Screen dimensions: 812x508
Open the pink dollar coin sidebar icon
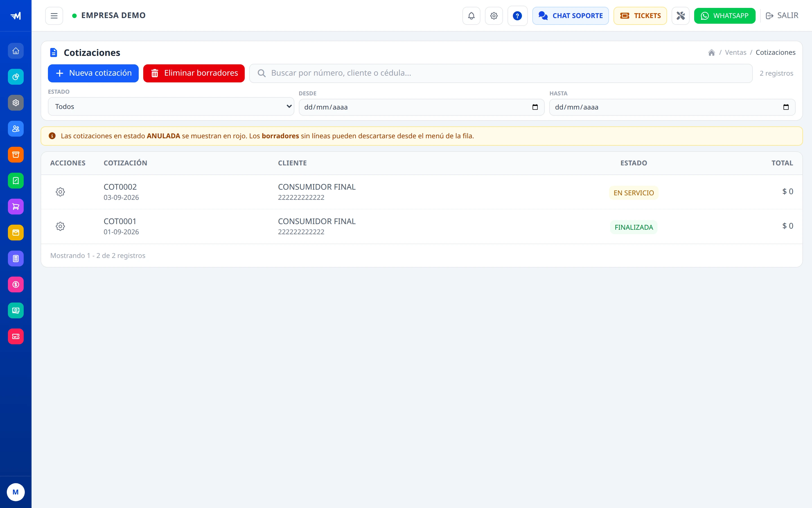(x=16, y=284)
